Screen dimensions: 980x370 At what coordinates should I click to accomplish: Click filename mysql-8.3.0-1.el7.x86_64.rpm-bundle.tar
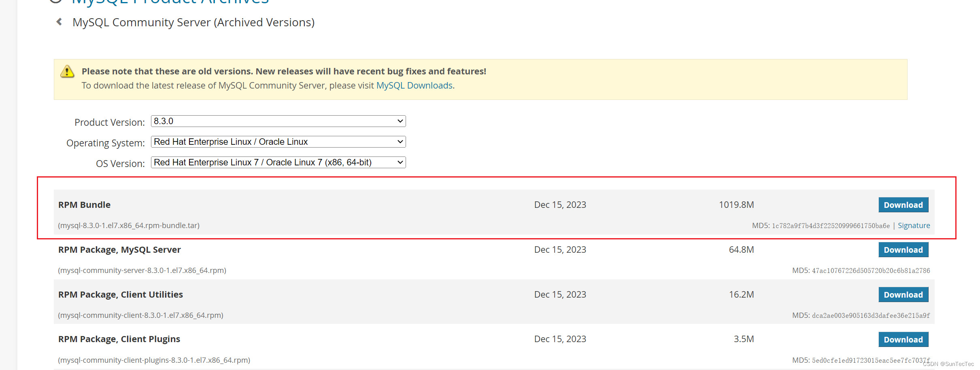[x=129, y=226]
